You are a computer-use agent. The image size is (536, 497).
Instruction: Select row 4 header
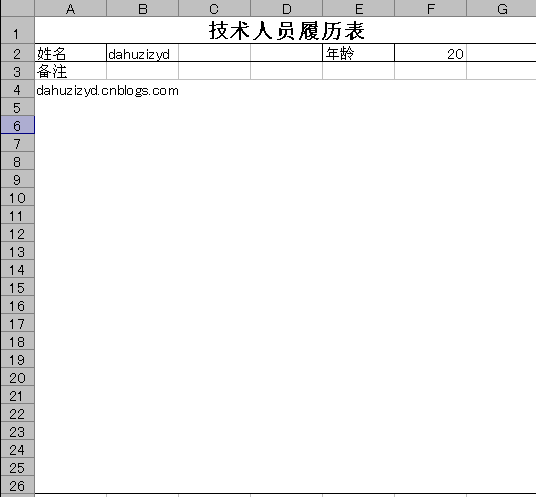coord(17,89)
